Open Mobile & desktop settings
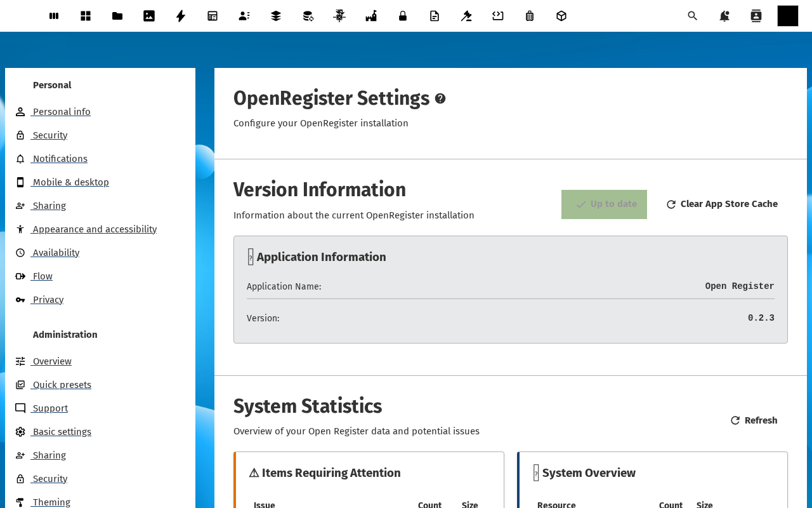The width and height of the screenshot is (812, 508). pyautogui.click(x=70, y=182)
